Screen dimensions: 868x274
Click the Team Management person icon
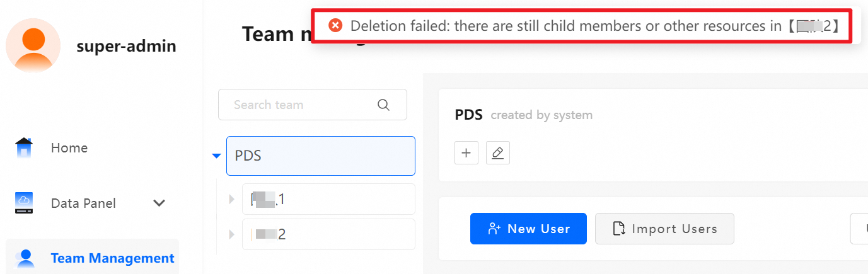pyautogui.click(x=25, y=258)
